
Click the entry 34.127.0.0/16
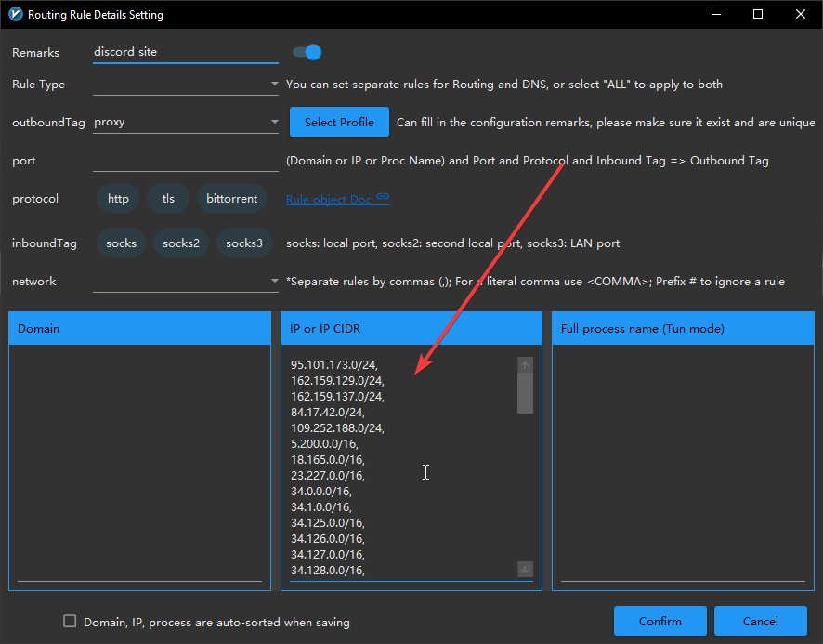coord(328,554)
